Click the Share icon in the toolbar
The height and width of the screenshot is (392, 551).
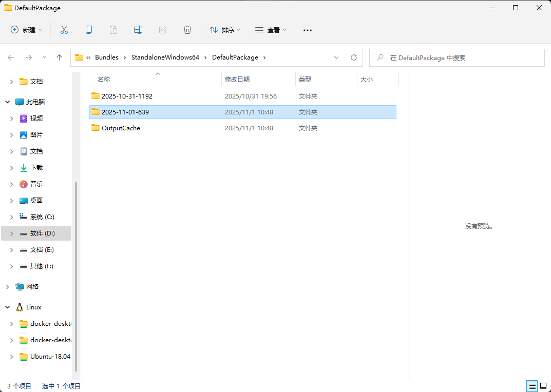tap(163, 30)
